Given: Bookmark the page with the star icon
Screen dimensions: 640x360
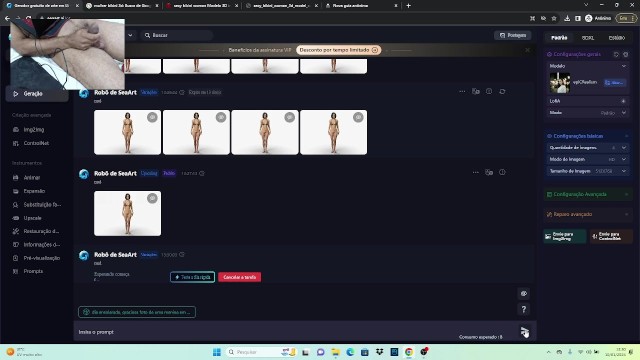Looking at the screenshot, I should point(554,18).
